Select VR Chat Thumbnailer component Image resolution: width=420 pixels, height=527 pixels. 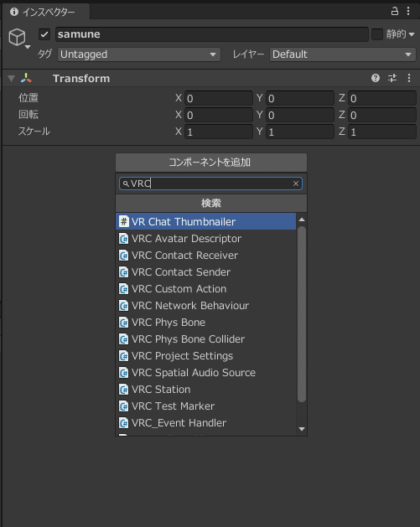click(x=205, y=221)
